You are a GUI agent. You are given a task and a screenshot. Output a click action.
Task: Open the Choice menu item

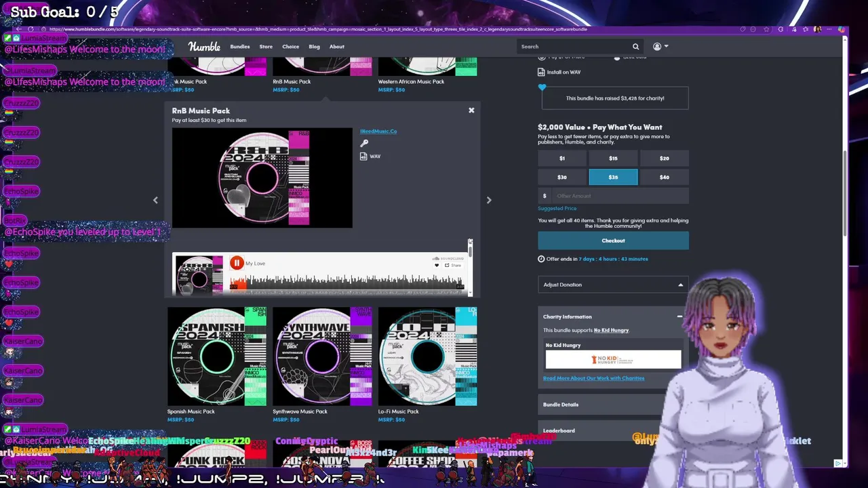point(290,47)
